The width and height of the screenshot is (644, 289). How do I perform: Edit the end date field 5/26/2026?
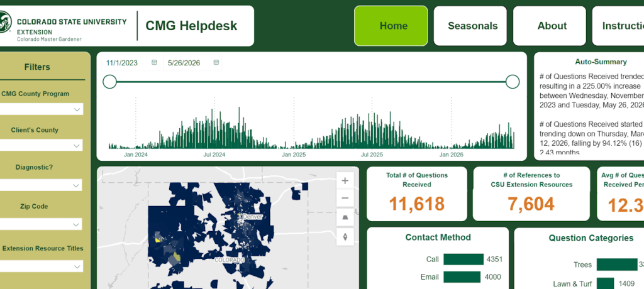coord(184,63)
